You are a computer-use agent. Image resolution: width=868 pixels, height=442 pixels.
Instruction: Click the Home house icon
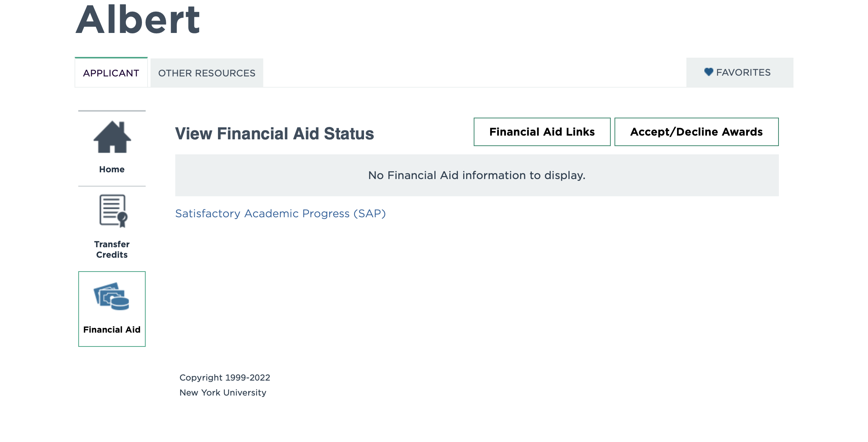112,137
